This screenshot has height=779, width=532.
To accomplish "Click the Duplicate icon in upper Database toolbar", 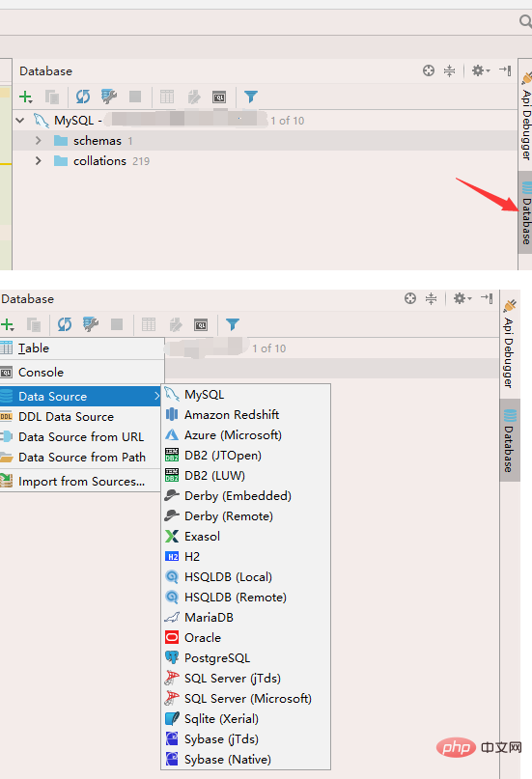I will [52, 97].
